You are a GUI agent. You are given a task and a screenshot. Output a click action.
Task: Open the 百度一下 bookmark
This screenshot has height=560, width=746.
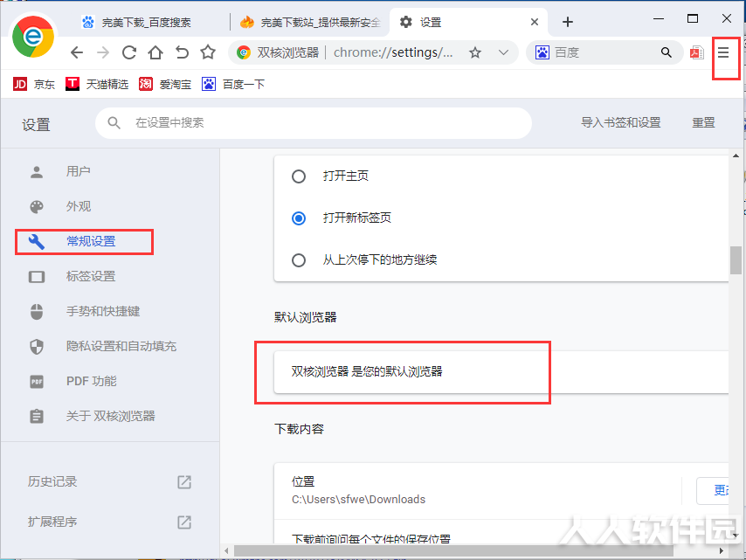(233, 84)
